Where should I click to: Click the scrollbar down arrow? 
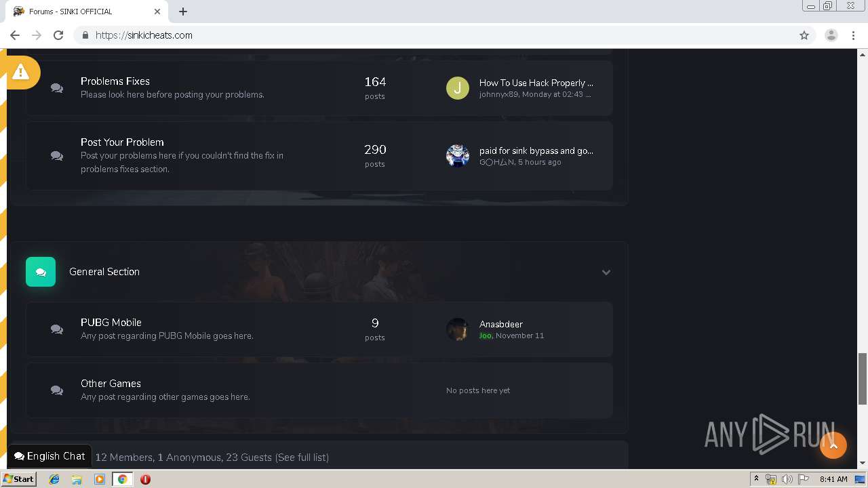pos(863,463)
